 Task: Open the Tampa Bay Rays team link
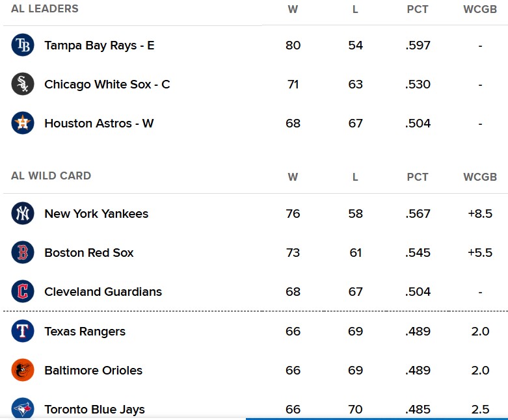coord(99,46)
